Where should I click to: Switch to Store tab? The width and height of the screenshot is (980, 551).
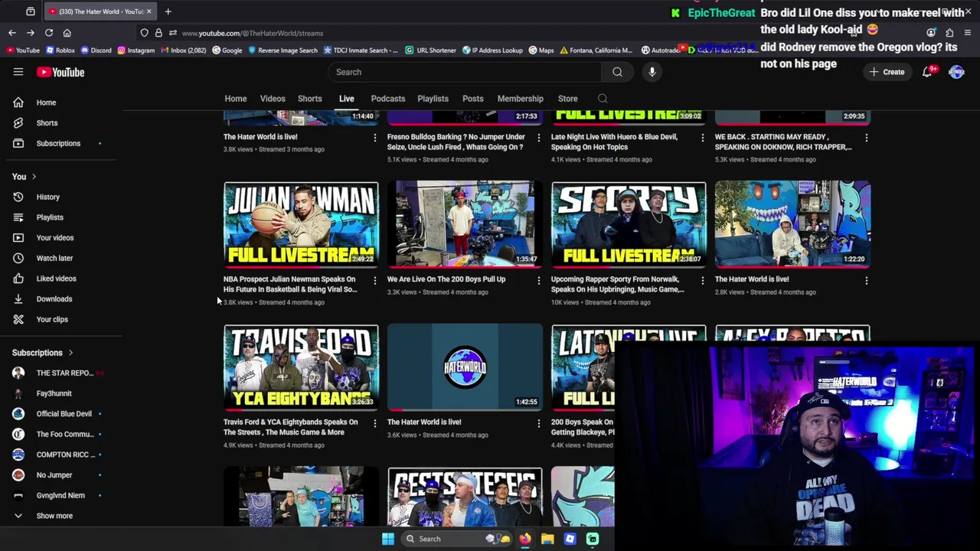point(568,99)
